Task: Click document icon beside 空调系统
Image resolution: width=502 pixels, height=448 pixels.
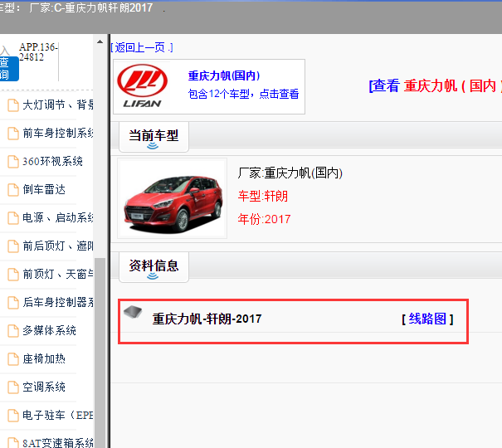Action: click(x=13, y=387)
